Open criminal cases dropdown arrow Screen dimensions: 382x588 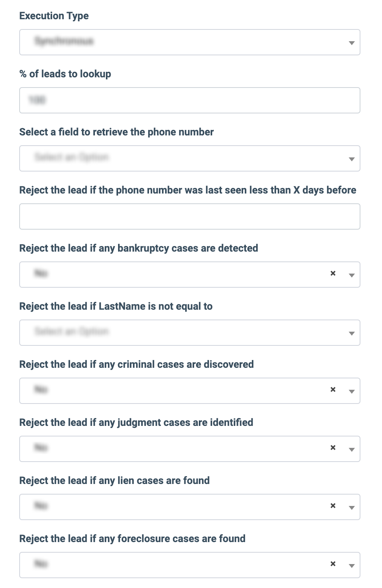click(x=351, y=391)
